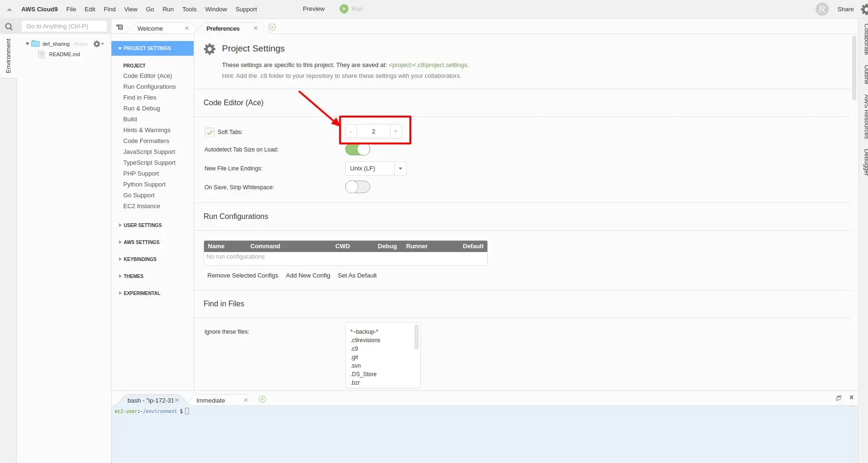Go to EC2 Instance settings
The width and height of the screenshot is (868, 463).
pos(141,206)
